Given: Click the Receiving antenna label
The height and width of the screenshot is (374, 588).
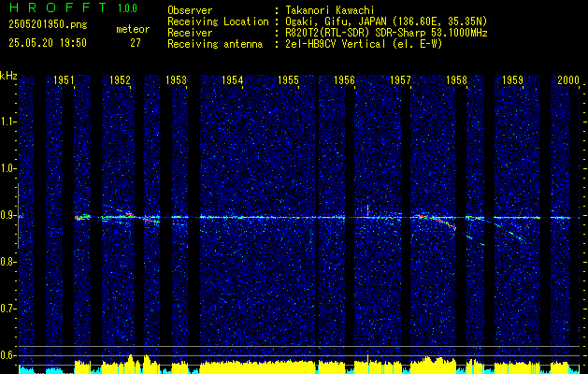Looking at the screenshot, I should coord(215,44).
